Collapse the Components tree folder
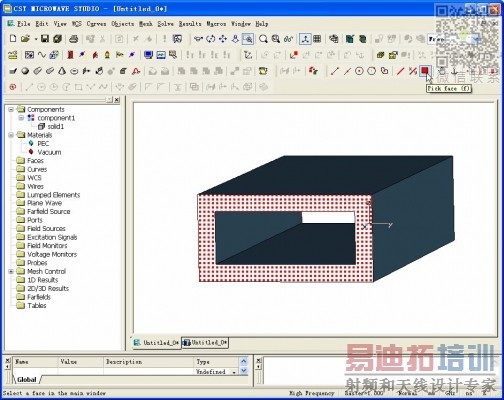The image size is (504, 400). [x=11, y=109]
